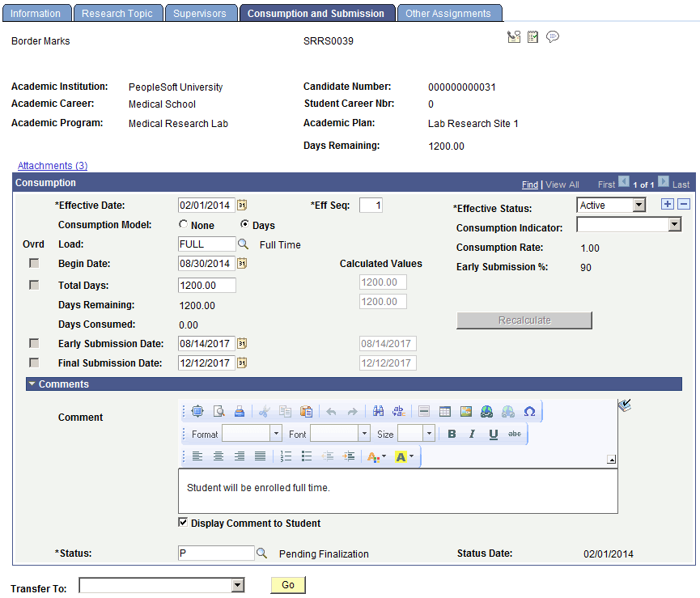This screenshot has height=598, width=700.
Task: Click the Italic formatting icon
Action: coord(472,435)
